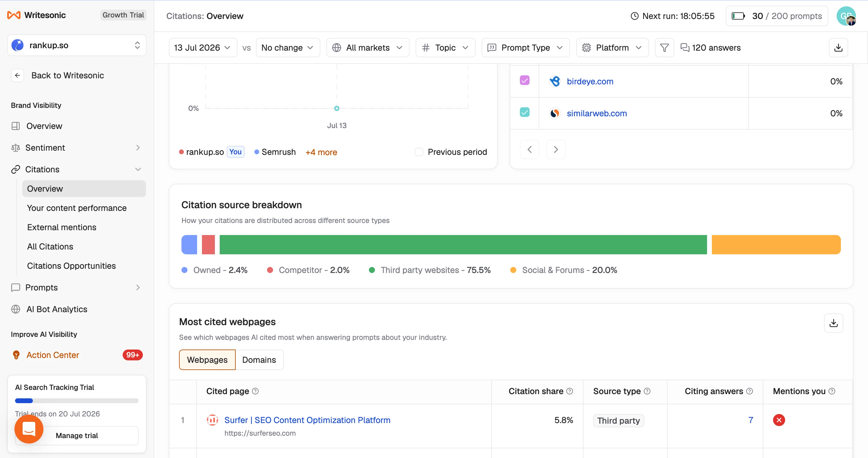The image size is (868, 458).
Task: Click the info icon next to Citing answers
Action: coord(749,391)
